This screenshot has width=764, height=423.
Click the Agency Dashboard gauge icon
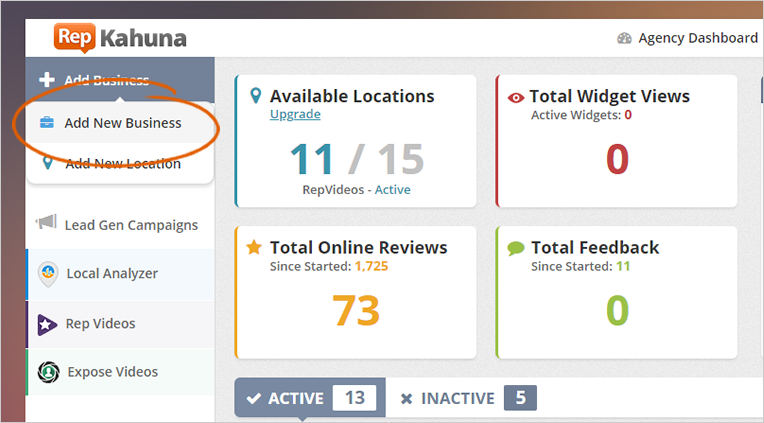point(625,39)
